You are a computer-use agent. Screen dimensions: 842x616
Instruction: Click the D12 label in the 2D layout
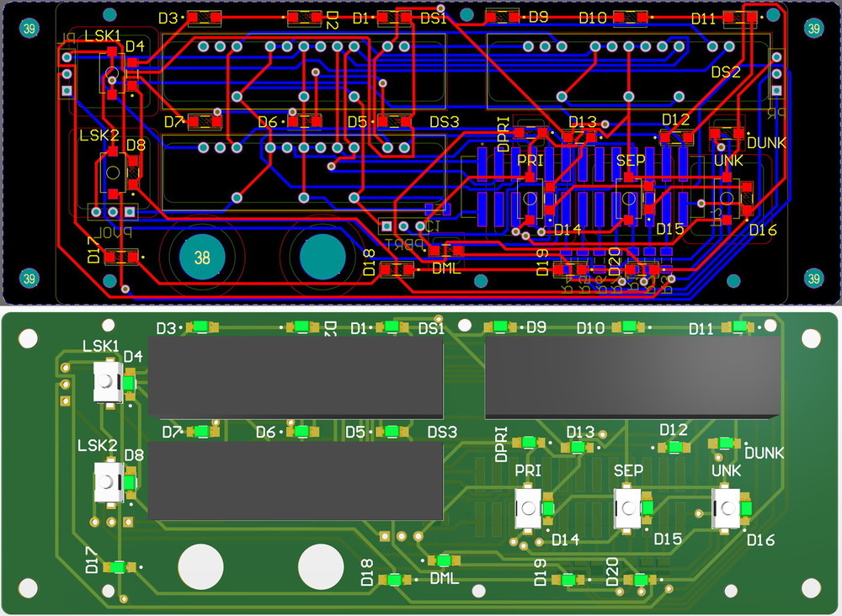675,119
